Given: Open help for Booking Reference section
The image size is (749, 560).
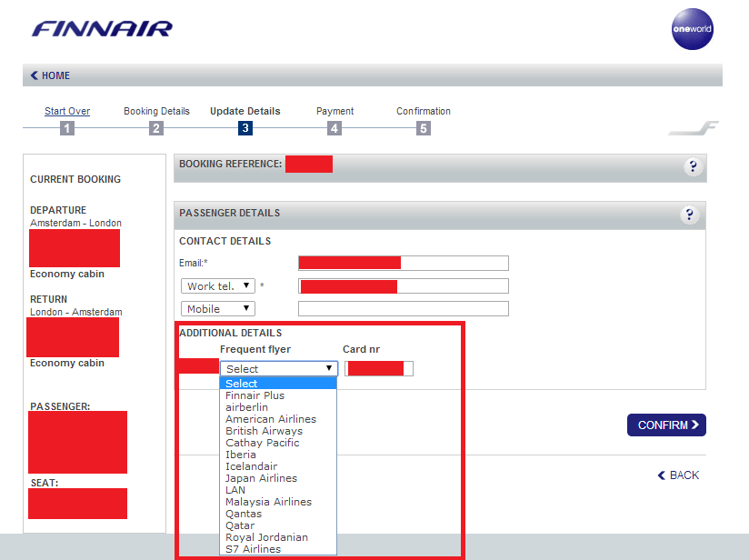Looking at the screenshot, I should pyautogui.click(x=693, y=166).
